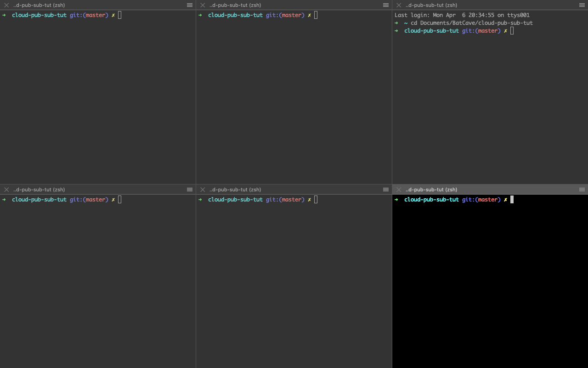This screenshot has height=368, width=588.
Task: Open the hamburger menu in the top-left pane
Action: point(190,5)
